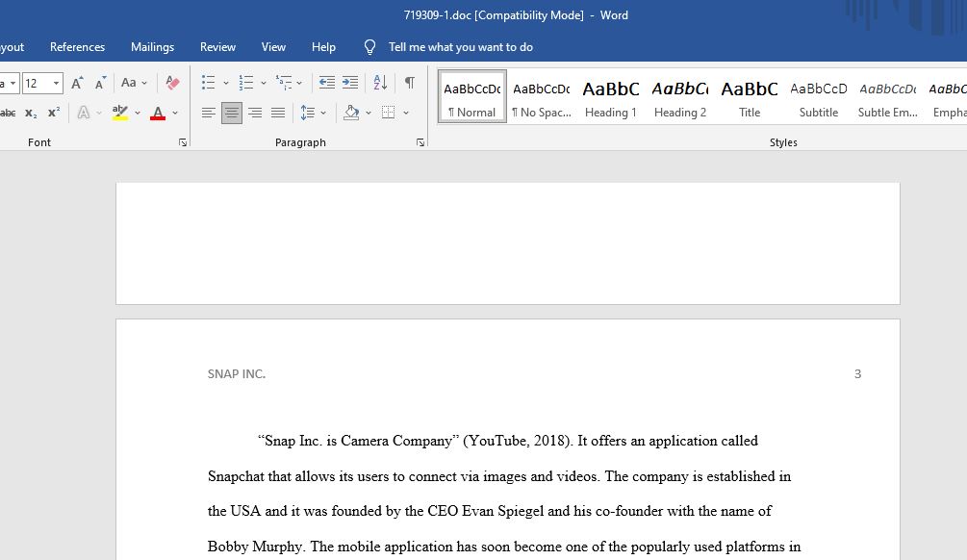Open the References tab
967x560 pixels.
tap(77, 47)
